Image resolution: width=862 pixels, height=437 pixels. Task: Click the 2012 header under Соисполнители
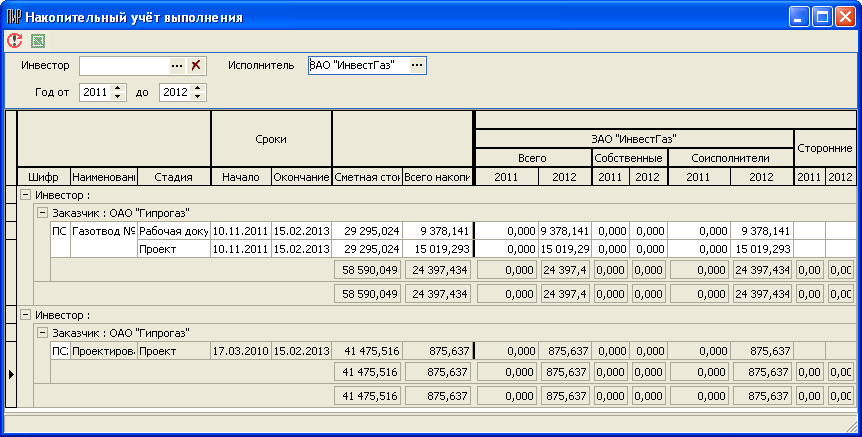(x=761, y=177)
